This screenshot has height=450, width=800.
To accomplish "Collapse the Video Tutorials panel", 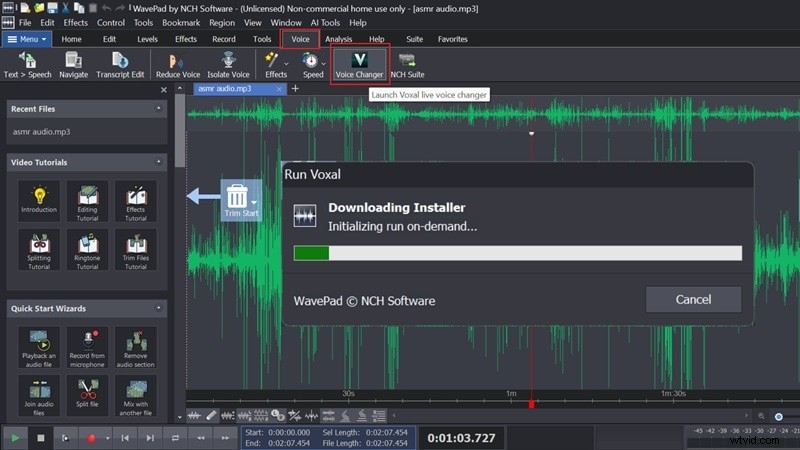I will (x=158, y=162).
